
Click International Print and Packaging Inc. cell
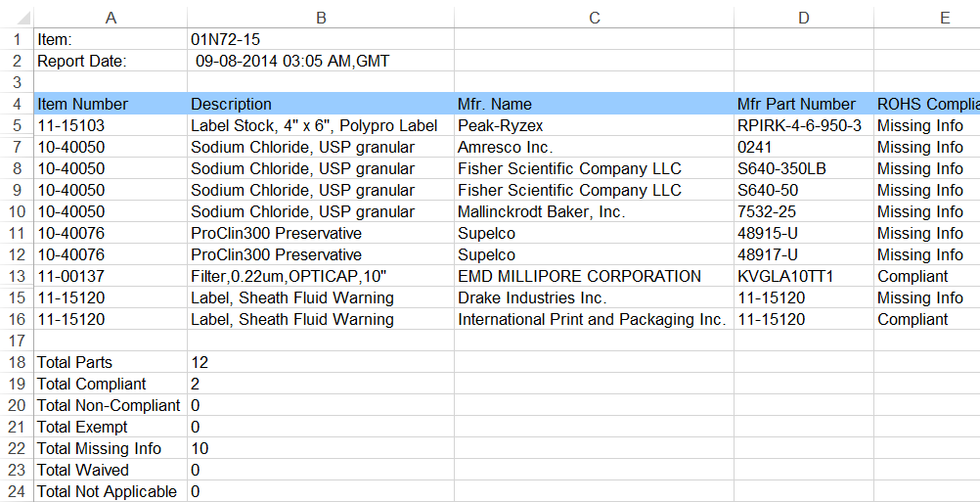point(594,319)
